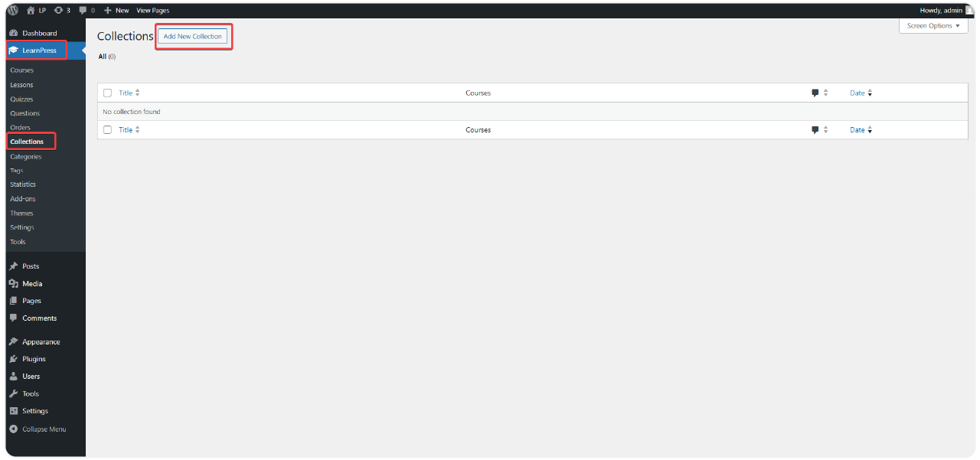Click sort arrows beside header Title
This screenshot has width=980, height=460.
click(137, 93)
